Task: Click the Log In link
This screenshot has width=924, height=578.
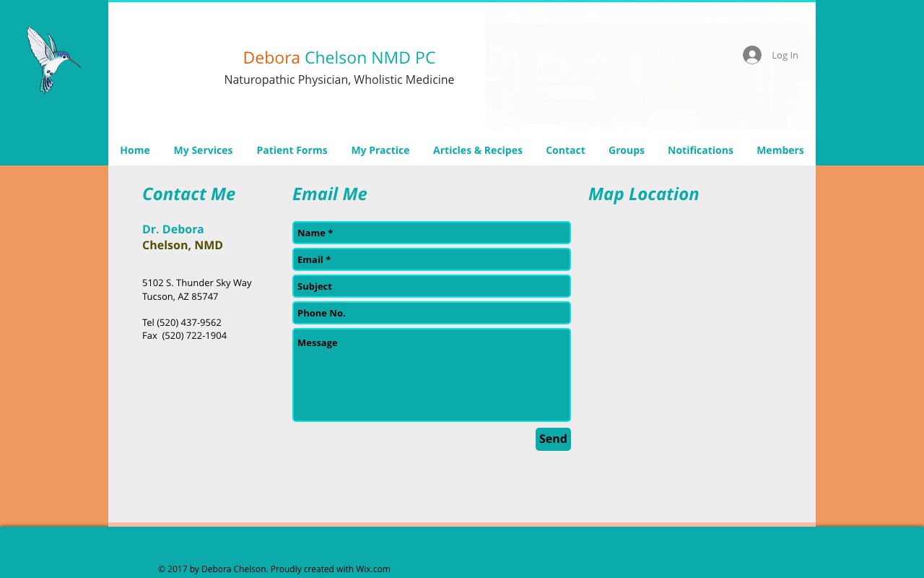Action: pos(784,55)
